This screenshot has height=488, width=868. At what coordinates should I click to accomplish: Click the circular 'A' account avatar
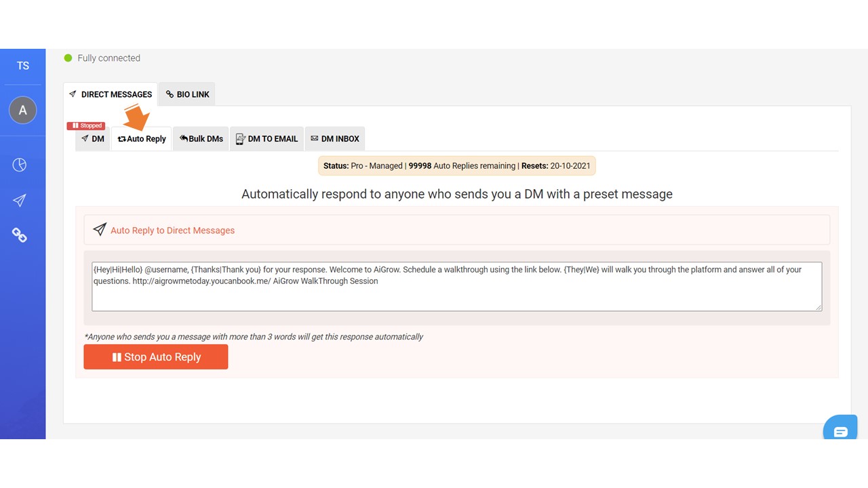22,110
